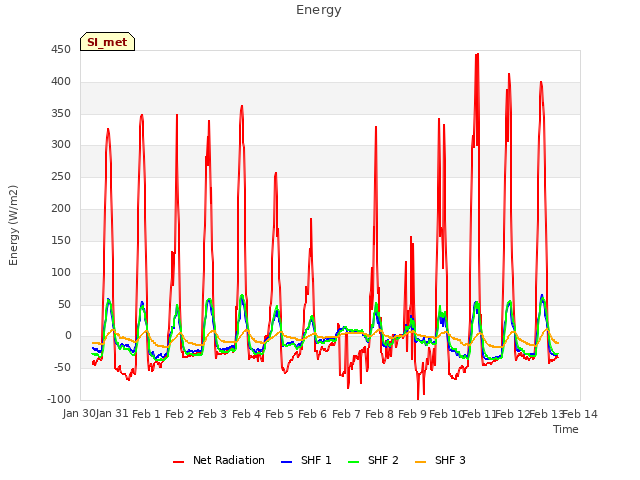Click the lowest Net Radiation dip on Feb 9
Image resolution: width=640 pixels, height=480 pixels.
[x=418, y=398]
